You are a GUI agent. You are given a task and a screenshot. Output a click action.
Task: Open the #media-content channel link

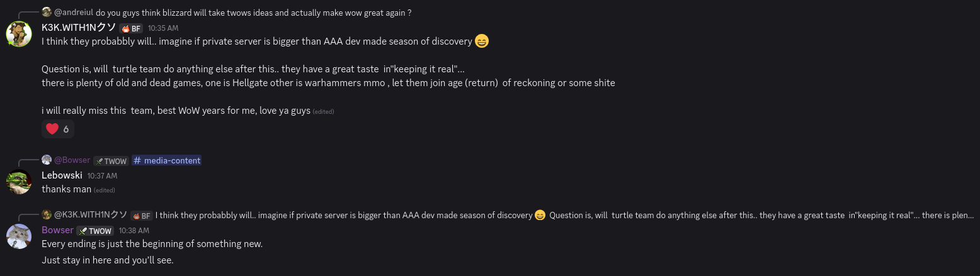pos(167,160)
